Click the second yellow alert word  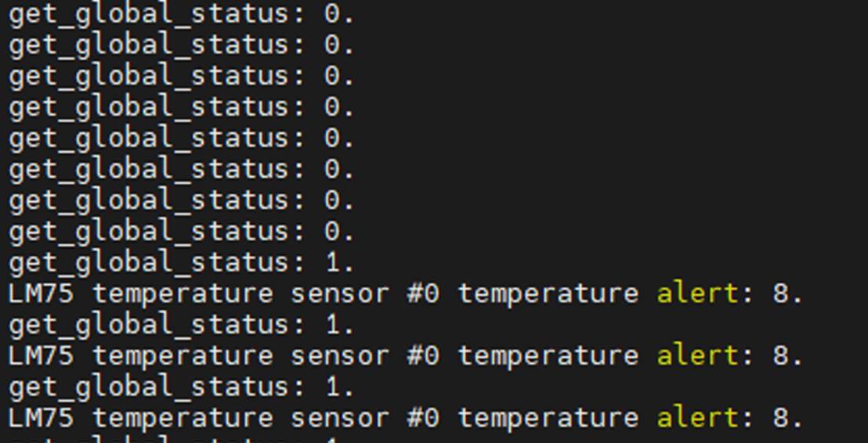coord(697,355)
